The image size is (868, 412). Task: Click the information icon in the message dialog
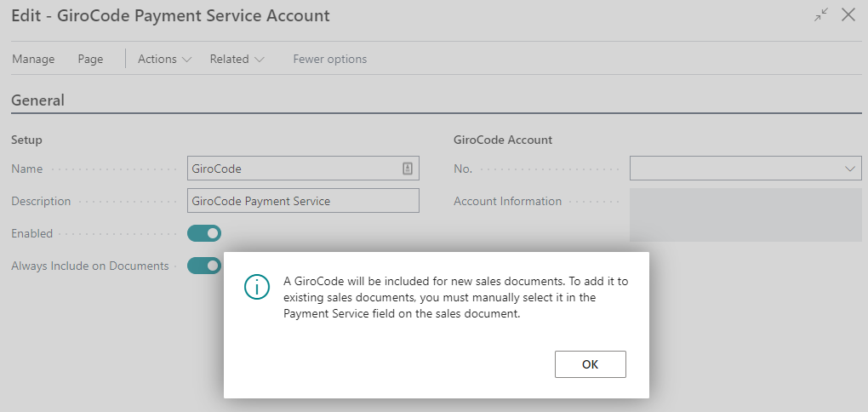(256, 288)
